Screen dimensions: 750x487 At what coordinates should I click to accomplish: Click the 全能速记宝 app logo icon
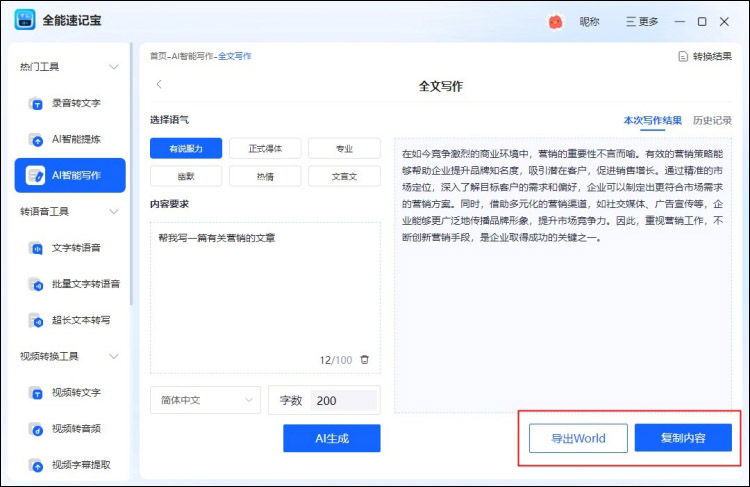coord(25,20)
